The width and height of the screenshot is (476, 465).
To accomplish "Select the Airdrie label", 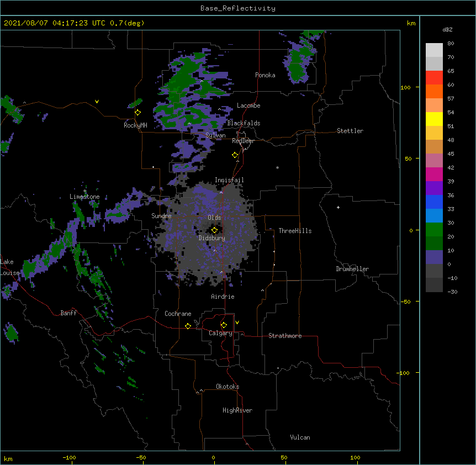I will [x=223, y=297].
